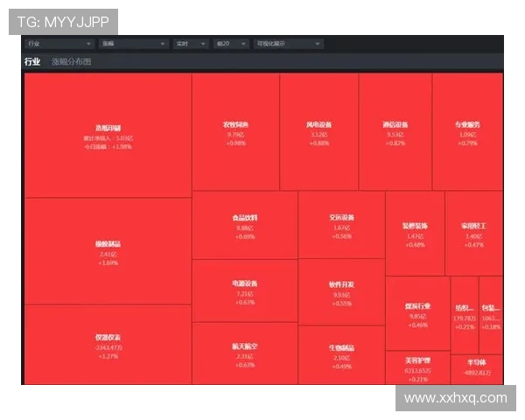Click the 交运设备 sector tile
This screenshot has width=525, height=420.
pyautogui.click(x=341, y=225)
